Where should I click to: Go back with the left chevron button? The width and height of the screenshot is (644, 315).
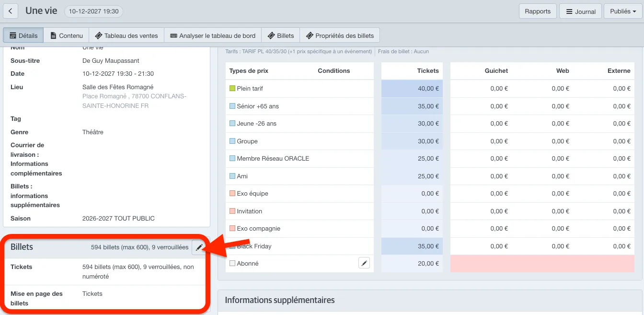point(11,11)
